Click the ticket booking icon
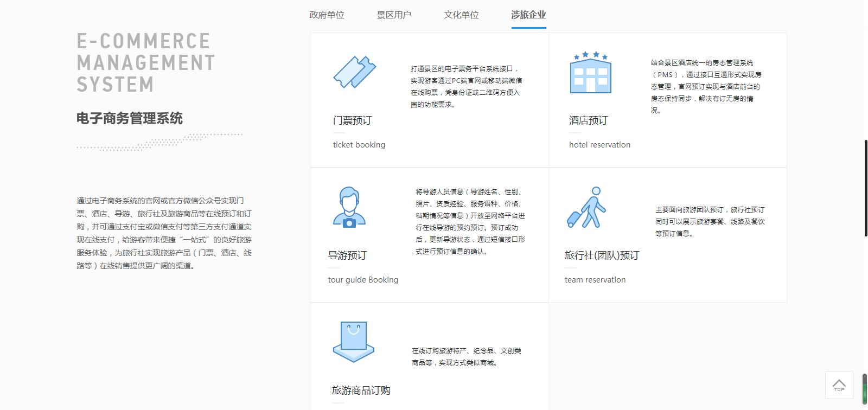The image size is (868, 410). pyautogui.click(x=354, y=72)
